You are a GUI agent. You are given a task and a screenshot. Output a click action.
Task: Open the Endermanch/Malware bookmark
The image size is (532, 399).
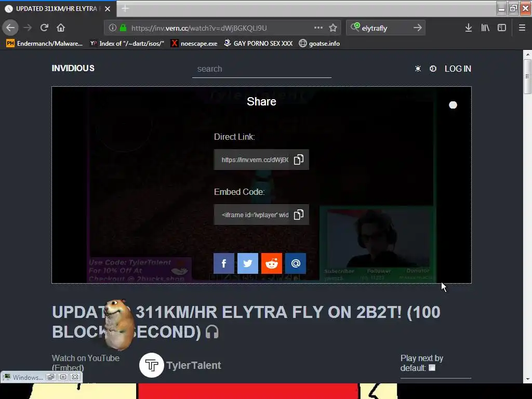click(45, 44)
